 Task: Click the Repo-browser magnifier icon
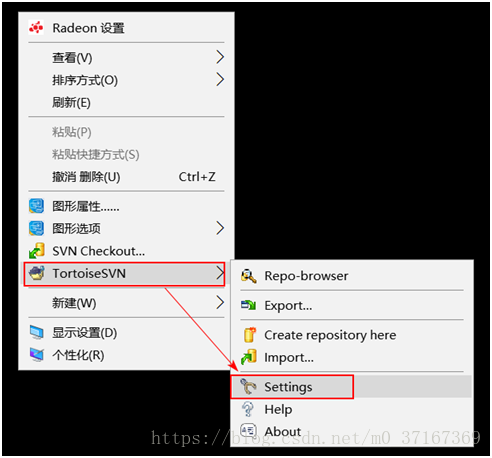tap(249, 276)
